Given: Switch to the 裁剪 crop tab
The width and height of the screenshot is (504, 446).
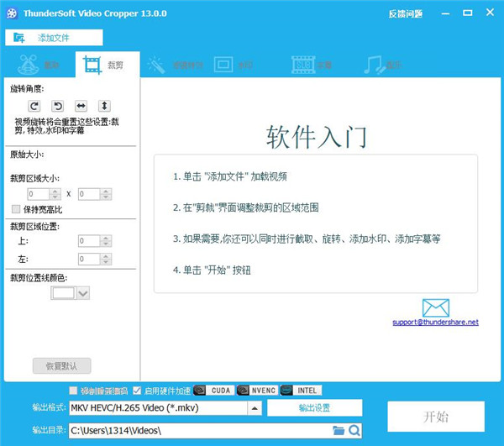Looking at the screenshot, I should (106, 65).
